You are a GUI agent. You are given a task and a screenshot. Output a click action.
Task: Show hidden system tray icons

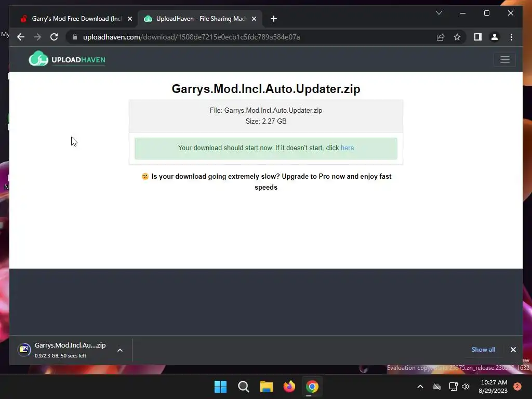tap(420, 387)
